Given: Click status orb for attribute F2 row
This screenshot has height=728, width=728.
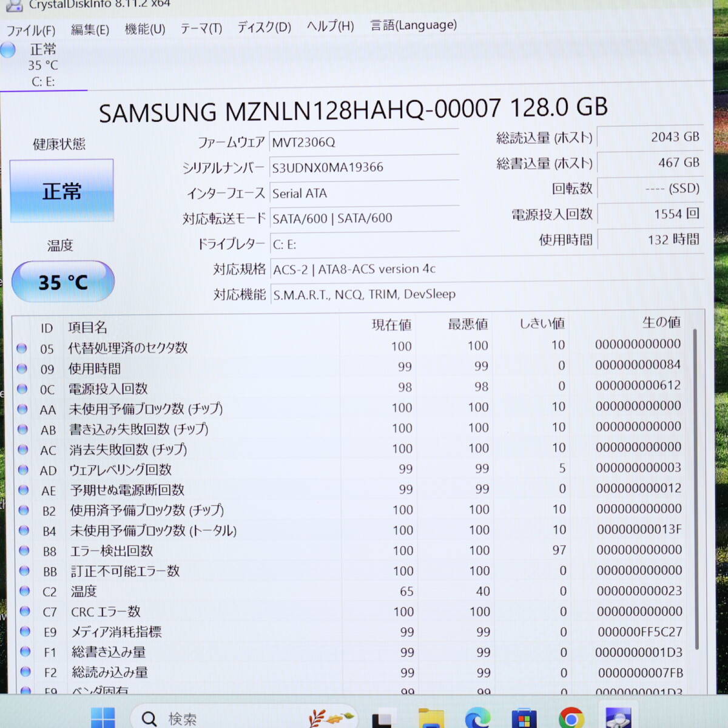Looking at the screenshot, I should [25, 672].
